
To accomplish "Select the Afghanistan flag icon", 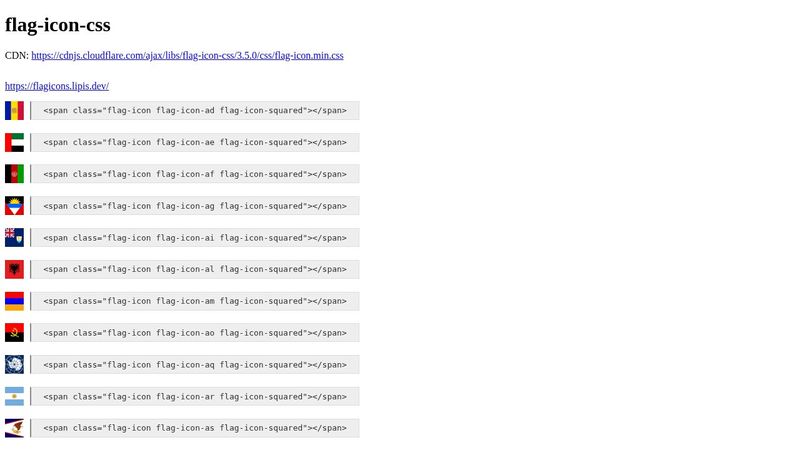I will tap(14, 174).
